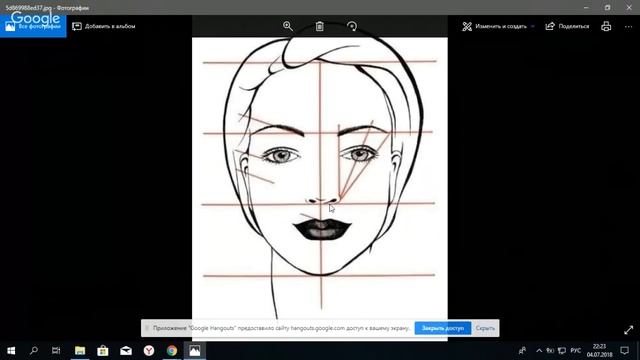
Task: Open the network icon in system tray
Action: 562,351
